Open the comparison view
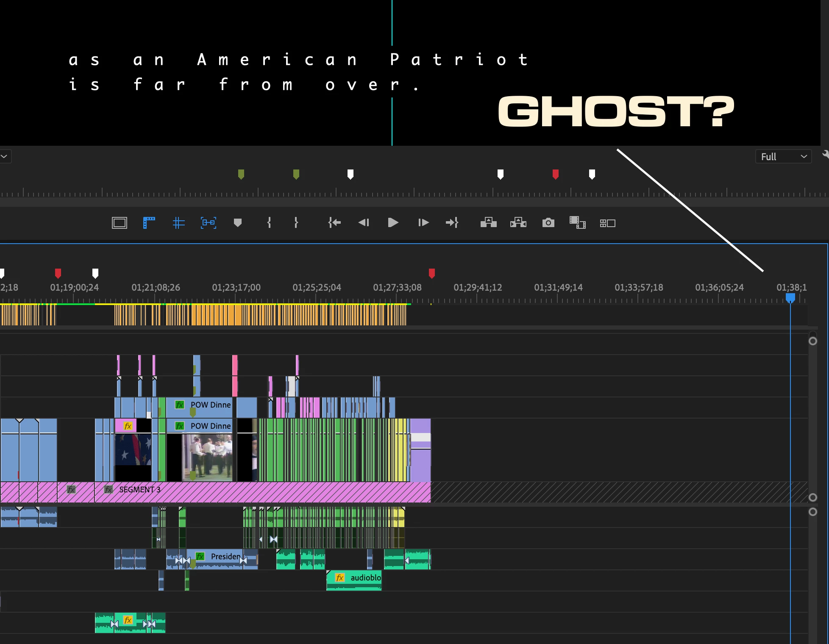This screenshot has width=829, height=644. click(577, 223)
